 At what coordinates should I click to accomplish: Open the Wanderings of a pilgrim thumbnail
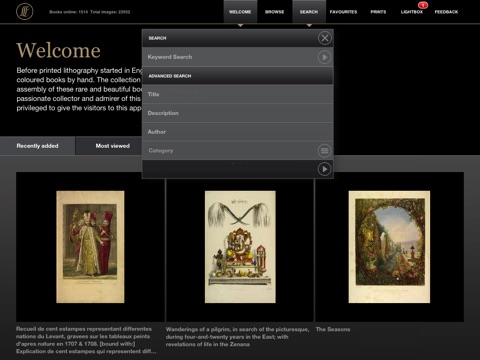(240, 247)
